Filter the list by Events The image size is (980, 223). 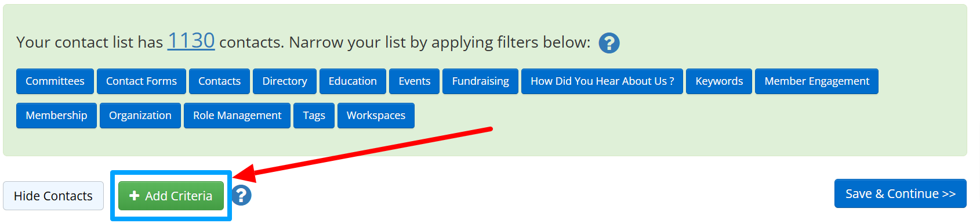click(415, 81)
